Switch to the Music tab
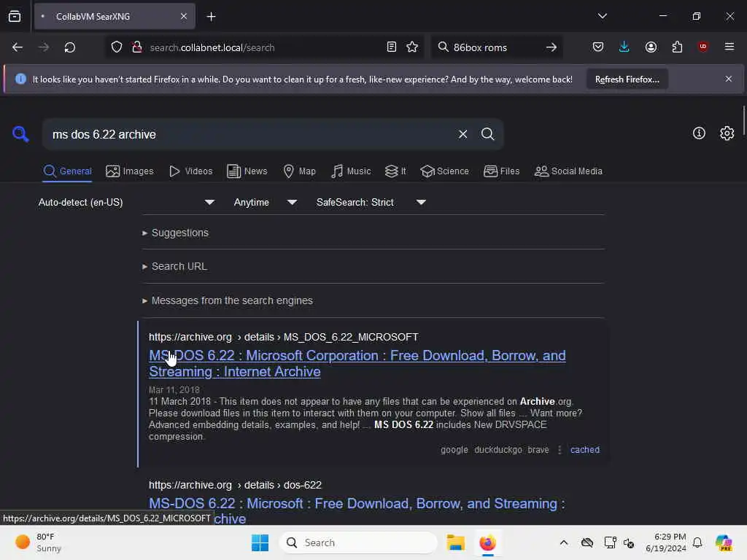 [x=351, y=171]
